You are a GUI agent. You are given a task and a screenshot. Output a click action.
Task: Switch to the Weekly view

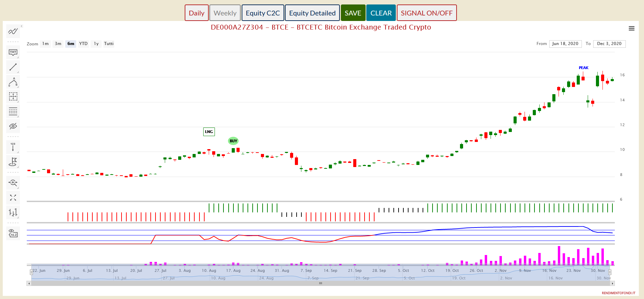tap(225, 13)
